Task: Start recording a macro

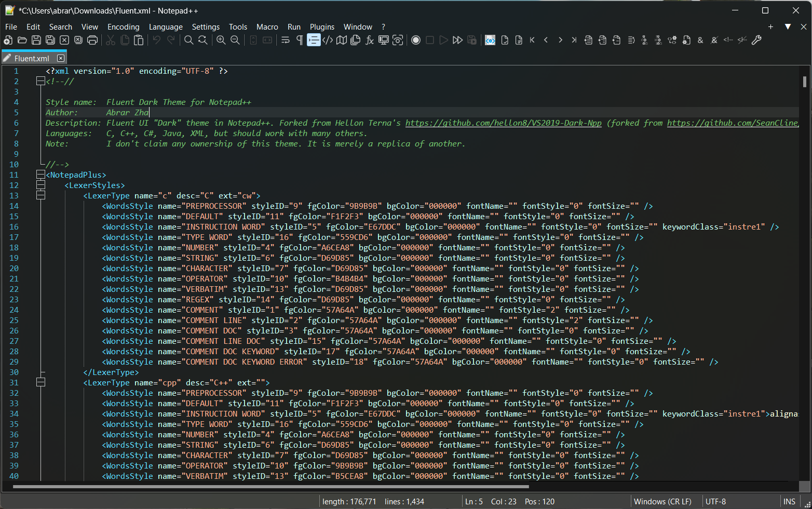Action: 416,40
